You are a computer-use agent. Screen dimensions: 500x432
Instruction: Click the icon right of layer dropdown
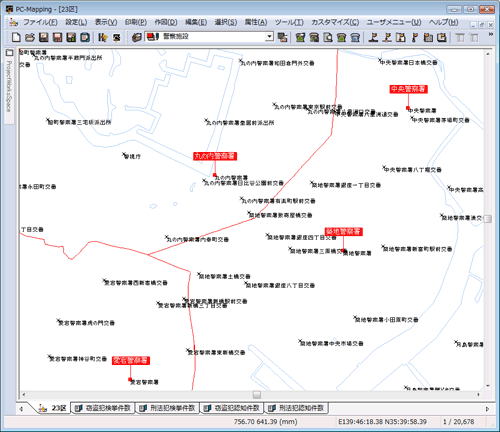click(x=282, y=37)
